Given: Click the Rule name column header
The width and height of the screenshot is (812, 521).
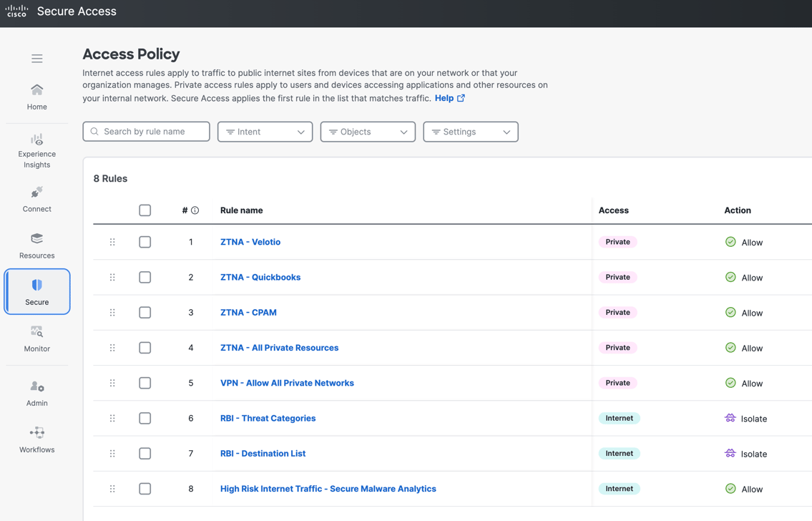Looking at the screenshot, I should click(x=241, y=210).
